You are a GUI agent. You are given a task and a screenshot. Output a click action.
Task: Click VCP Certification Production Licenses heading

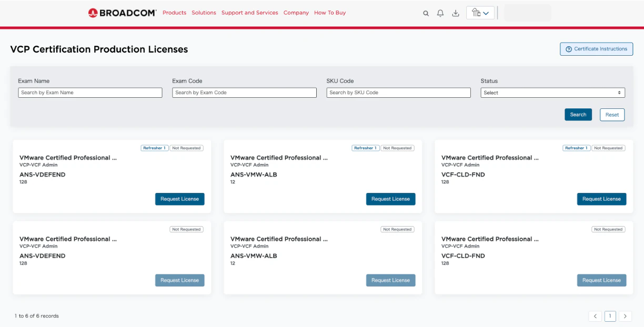tap(99, 49)
